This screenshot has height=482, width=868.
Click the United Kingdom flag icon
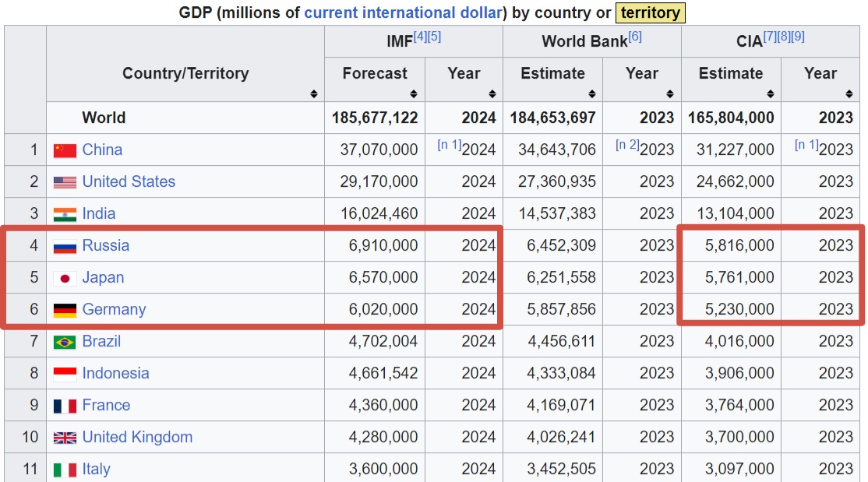(65, 438)
